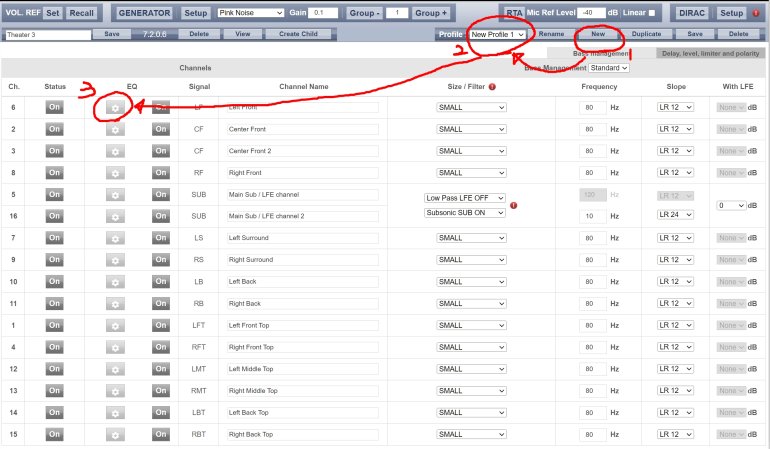Open EQ gear for Right Front Top channel
Image resolution: width=770 pixels, height=449 pixels.
pos(115,347)
